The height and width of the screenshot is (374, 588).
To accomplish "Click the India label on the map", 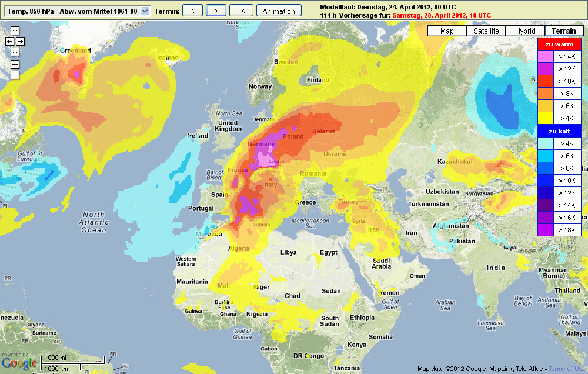I will point(496,268).
